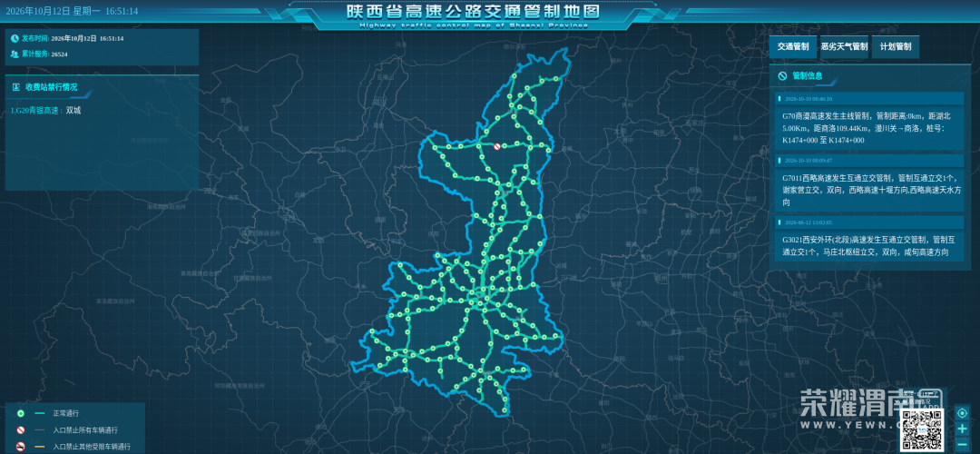Screen dimensions: 980x454
Task: Click the 收费站禁行情况 panel heading
Action: (51, 87)
